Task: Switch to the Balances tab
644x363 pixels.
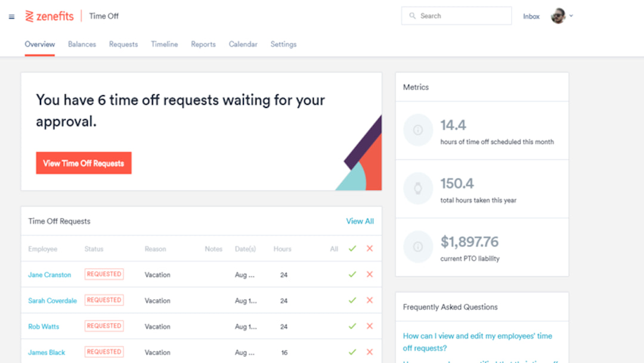Action: (82, 44)
